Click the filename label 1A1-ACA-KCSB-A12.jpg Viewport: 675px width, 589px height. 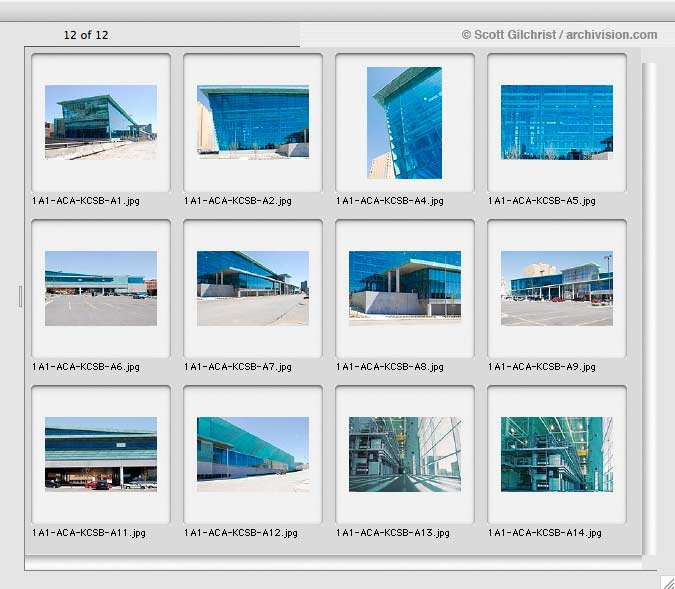point(241,533)
